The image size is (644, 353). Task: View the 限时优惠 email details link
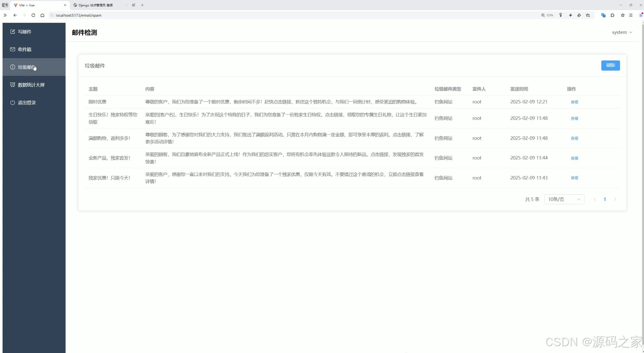click(x=574, y=102)
